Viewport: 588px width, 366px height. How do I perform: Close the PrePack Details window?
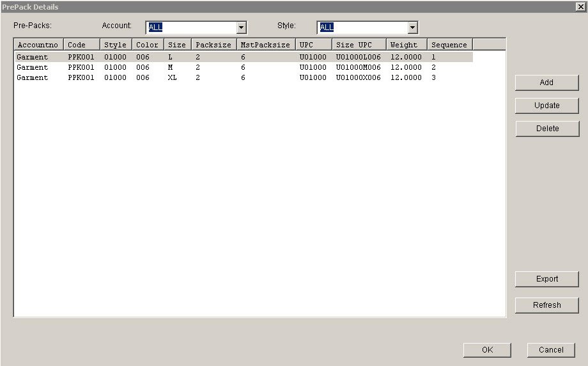tap(580, 7)
